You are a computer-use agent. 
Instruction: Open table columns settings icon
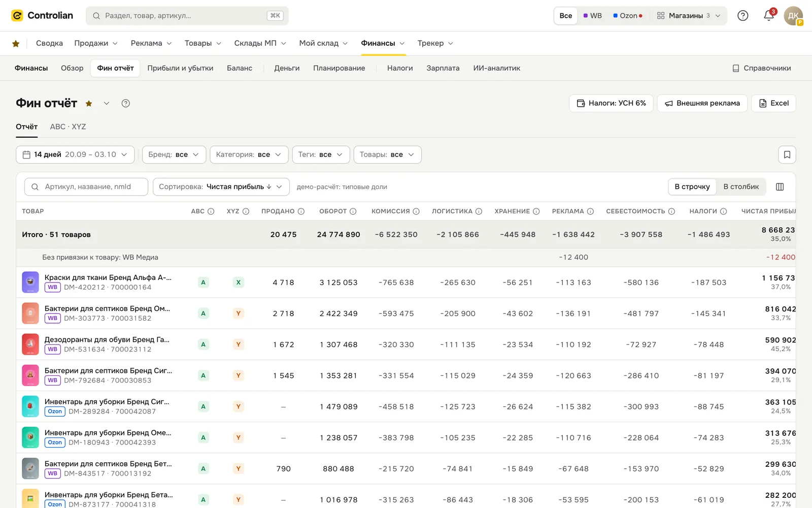(780, 187)
